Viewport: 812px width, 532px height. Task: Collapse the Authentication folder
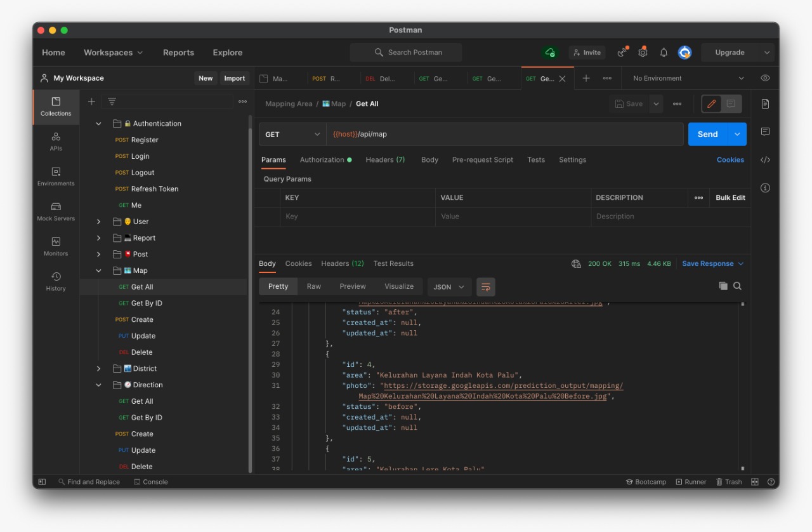click(98, 124)
